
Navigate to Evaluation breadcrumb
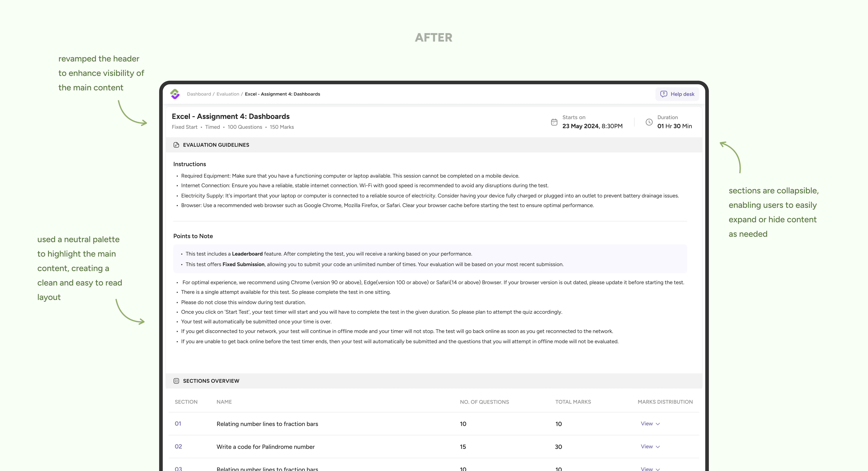click(228, 94)
